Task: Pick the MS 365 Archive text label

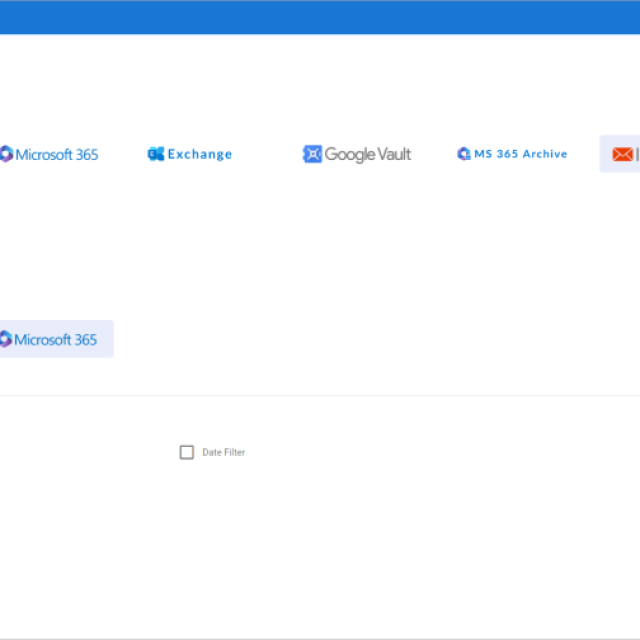Action: [521, 154]
